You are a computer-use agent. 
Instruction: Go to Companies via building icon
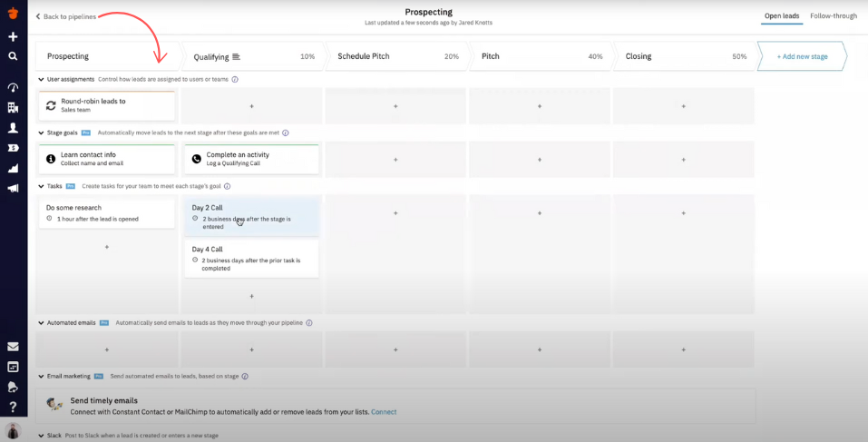coord(13,107)
